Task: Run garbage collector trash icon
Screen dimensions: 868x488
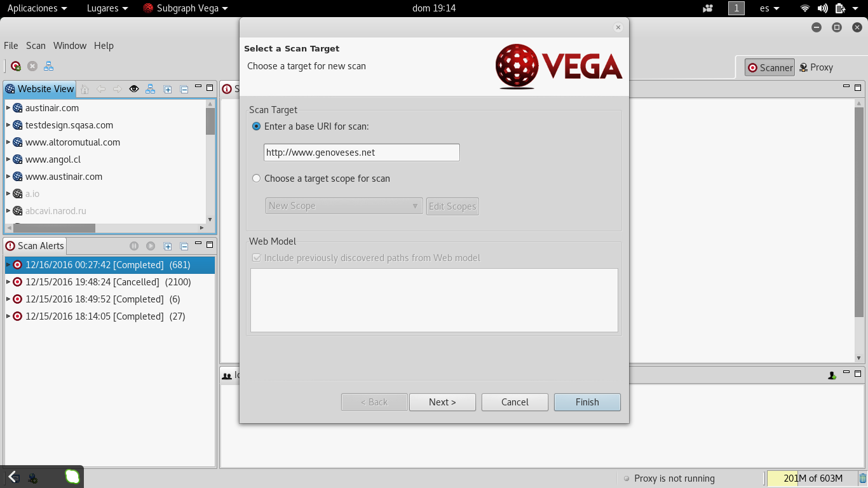Action: [862, 478]
